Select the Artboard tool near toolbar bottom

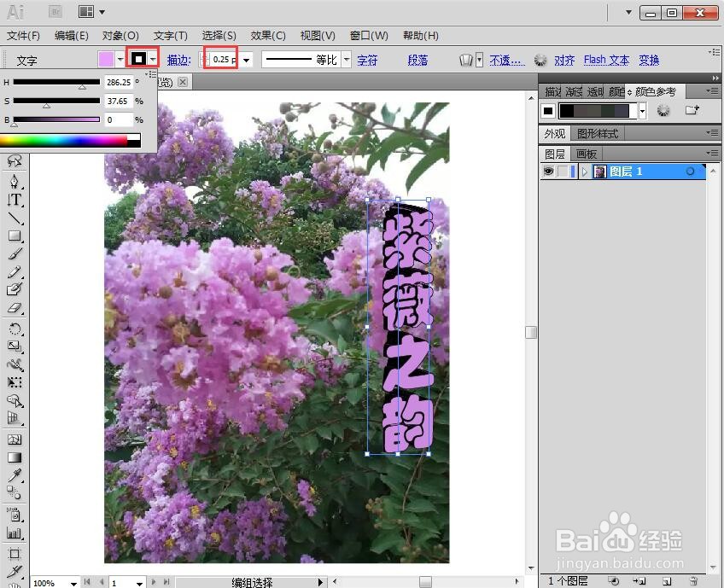(14, 556)
